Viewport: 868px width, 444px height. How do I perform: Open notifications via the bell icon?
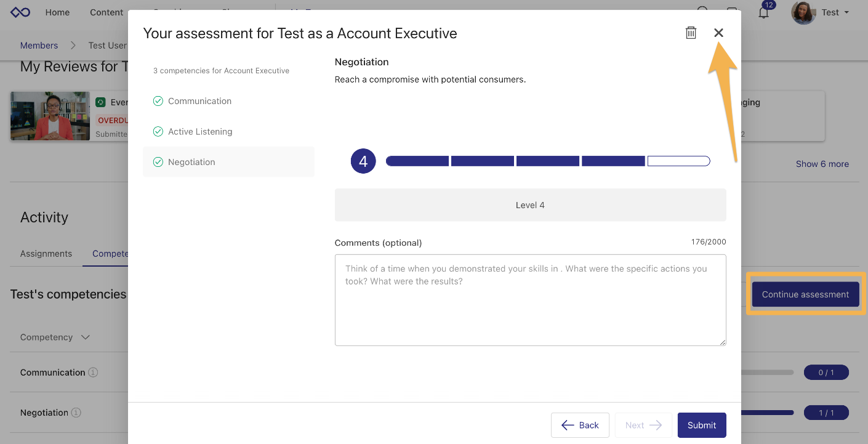(x=763, y=12)
